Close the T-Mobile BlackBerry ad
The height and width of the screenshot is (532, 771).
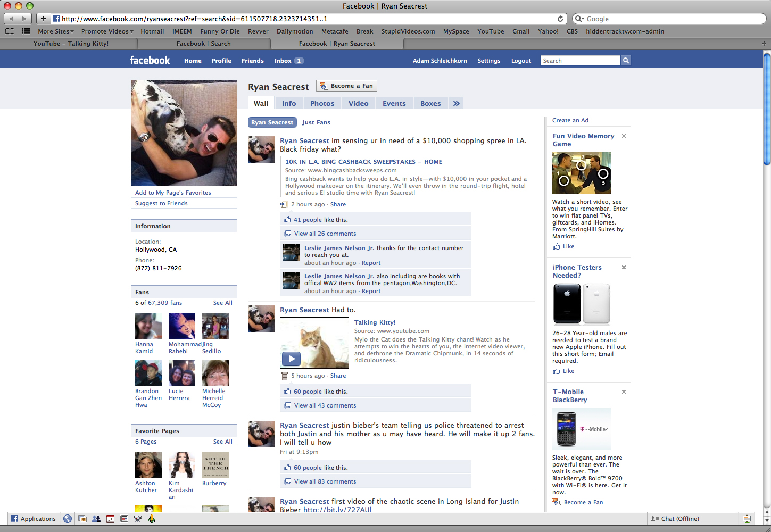[x=624, y=392]
